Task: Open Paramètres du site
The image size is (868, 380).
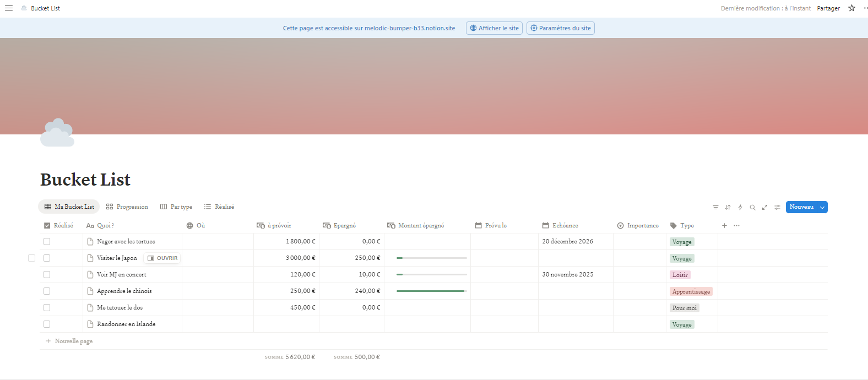Action: pos(561,28)
